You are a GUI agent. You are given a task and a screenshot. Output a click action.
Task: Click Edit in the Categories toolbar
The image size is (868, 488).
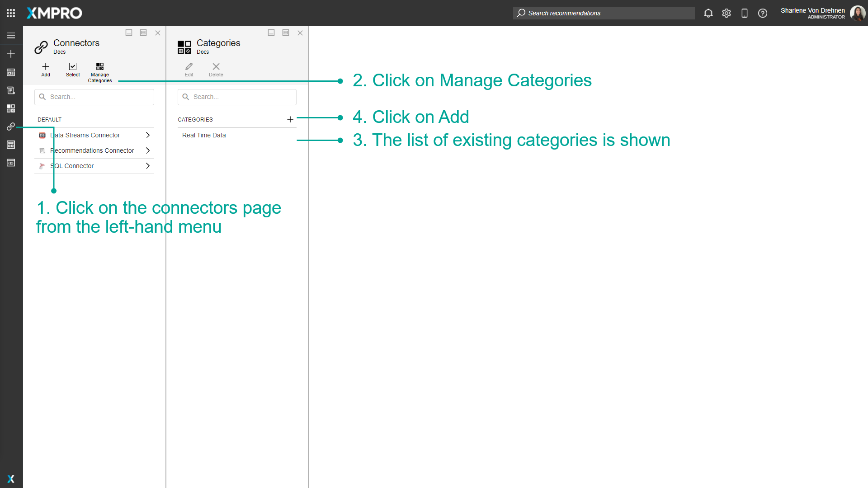click(189, 70)
